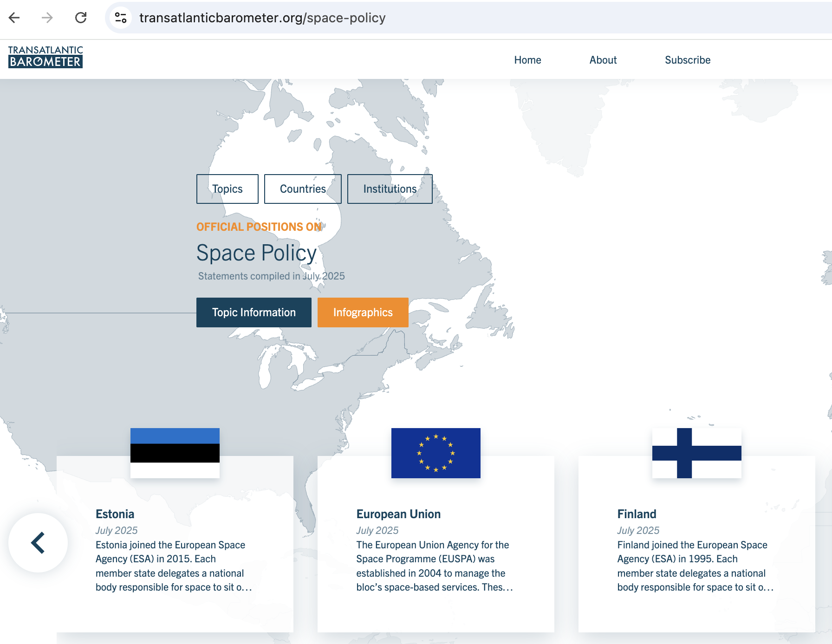
Task: Click the July 2025 date under European Union
Action: pos(377,530)
